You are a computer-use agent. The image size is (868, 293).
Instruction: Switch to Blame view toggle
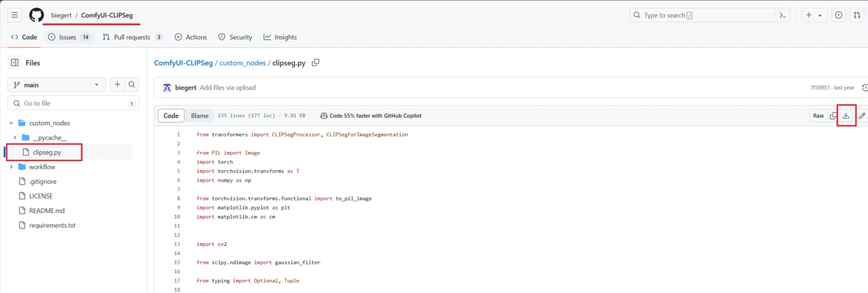pos(200,116)
